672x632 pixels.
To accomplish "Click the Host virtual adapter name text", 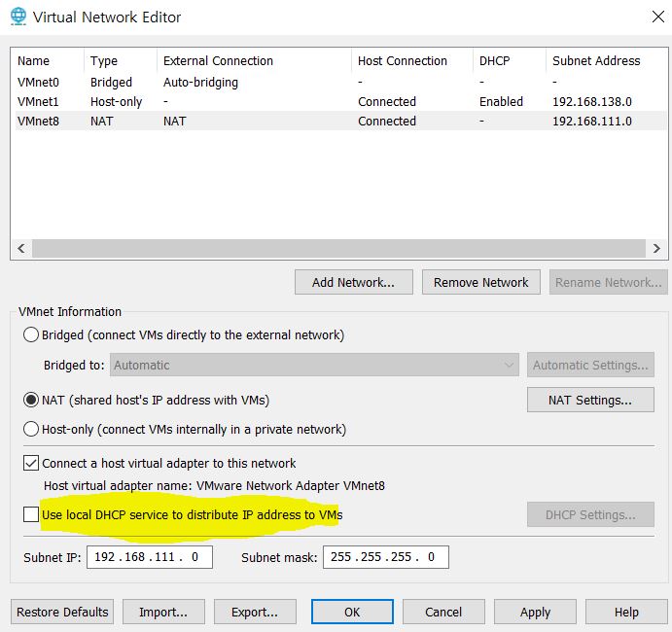I will point(214,485).
